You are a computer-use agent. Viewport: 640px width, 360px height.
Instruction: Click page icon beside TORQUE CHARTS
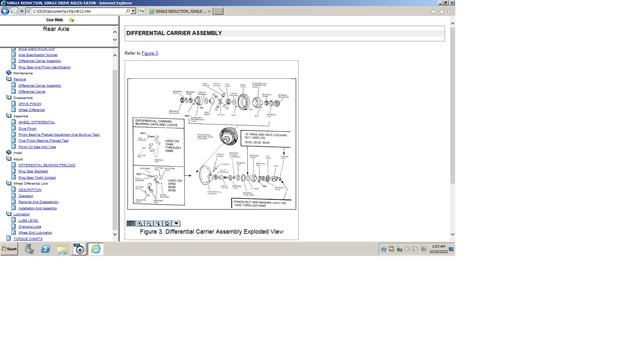coord(9,238)
